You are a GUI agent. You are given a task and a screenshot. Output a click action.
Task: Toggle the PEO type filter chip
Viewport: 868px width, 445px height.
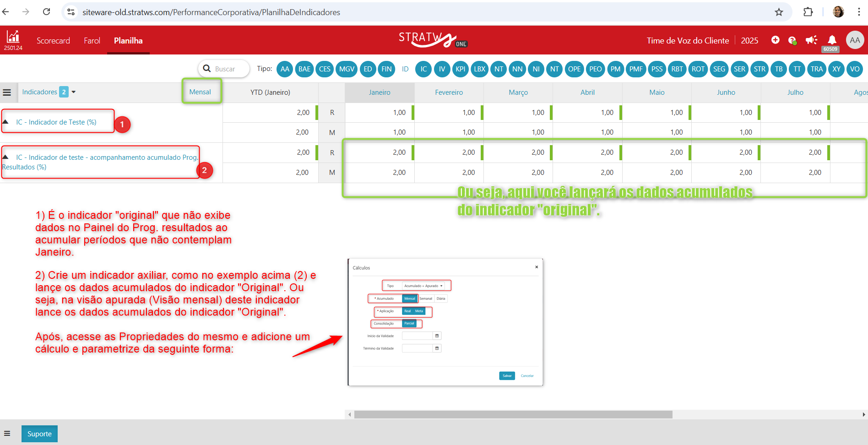tap(596, 69)
